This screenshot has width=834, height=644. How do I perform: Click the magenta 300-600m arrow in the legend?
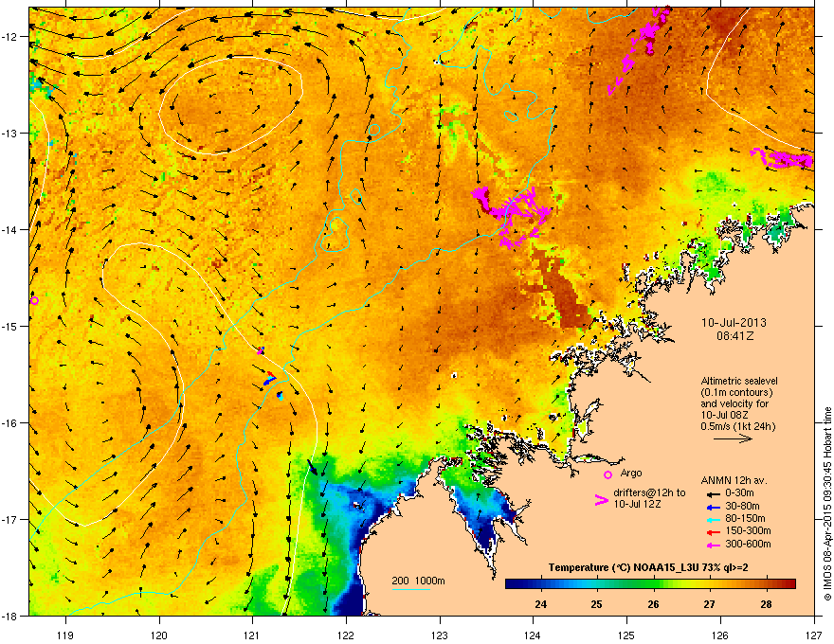point(714,545)
